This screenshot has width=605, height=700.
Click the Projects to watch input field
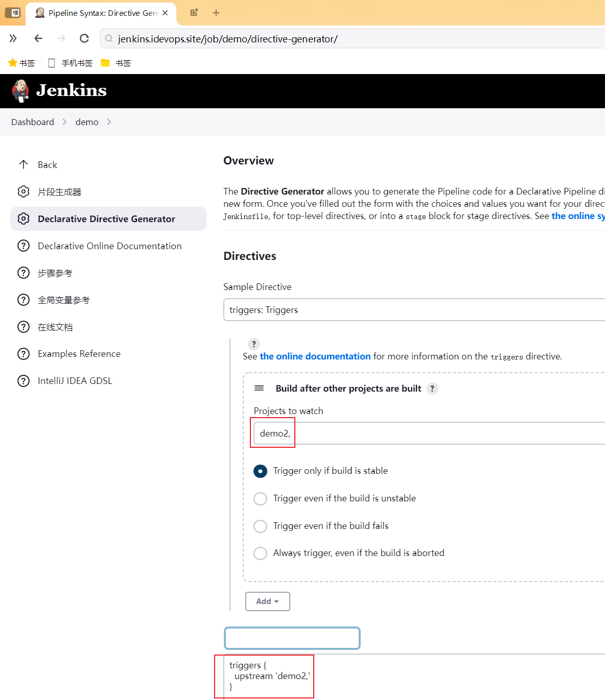coord(429,433)
